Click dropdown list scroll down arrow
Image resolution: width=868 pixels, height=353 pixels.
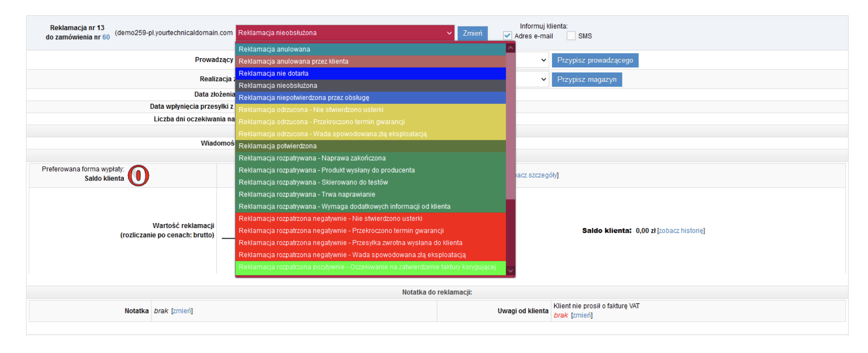pos(510,271)
